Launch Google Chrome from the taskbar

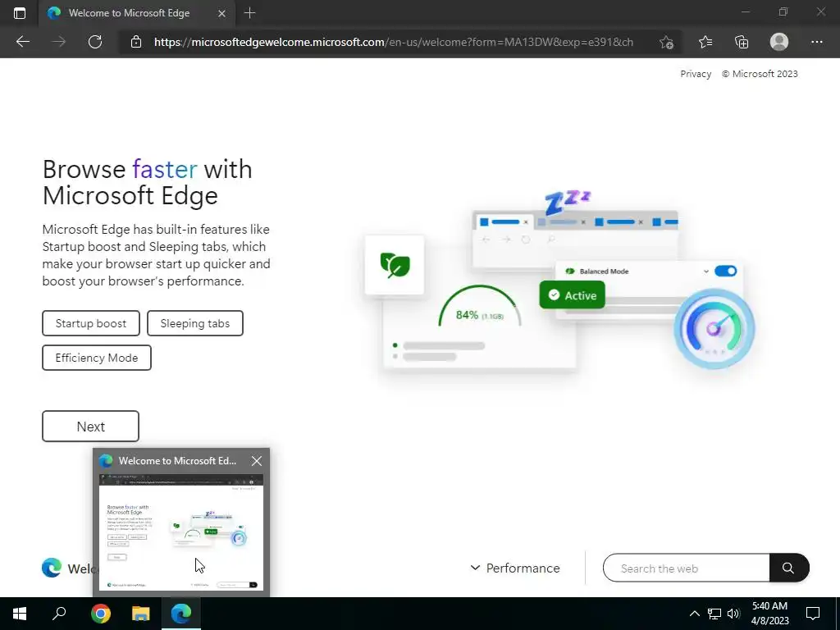(100, 614)
